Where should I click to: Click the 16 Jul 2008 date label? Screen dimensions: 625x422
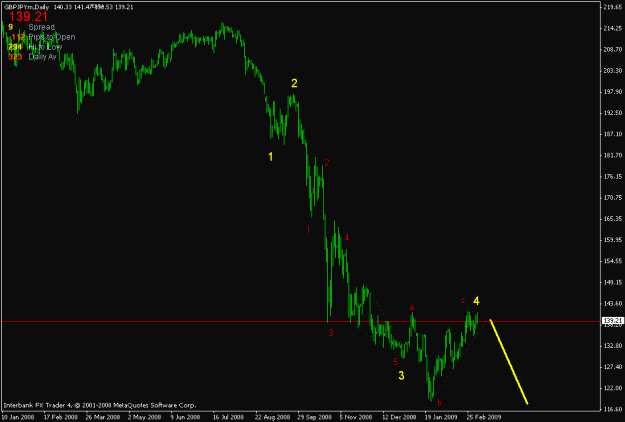228,417
